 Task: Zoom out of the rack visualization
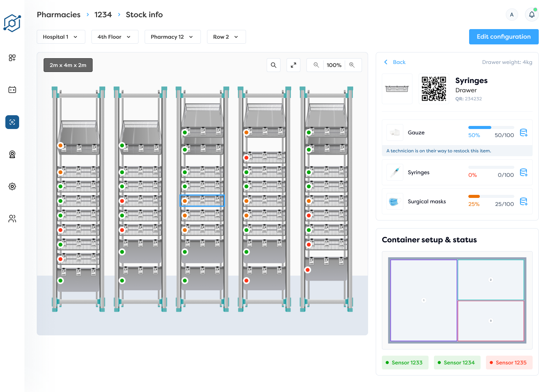(x=316, y=65)
